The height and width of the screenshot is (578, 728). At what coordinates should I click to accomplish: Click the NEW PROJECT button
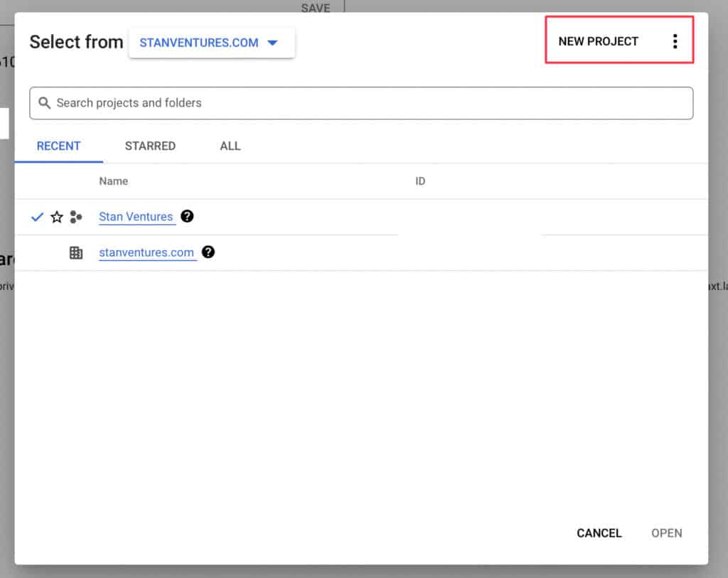pyautogui.click(x=598, y=41)
